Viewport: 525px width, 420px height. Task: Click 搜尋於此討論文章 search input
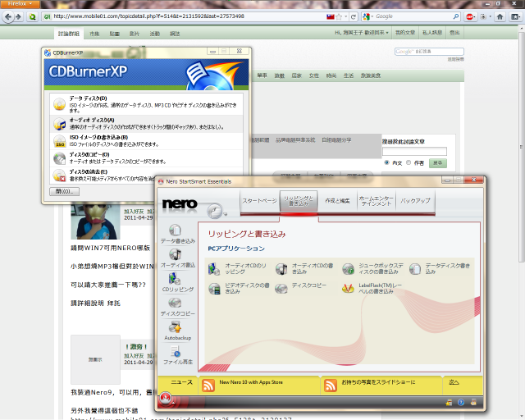coord(414,152)
